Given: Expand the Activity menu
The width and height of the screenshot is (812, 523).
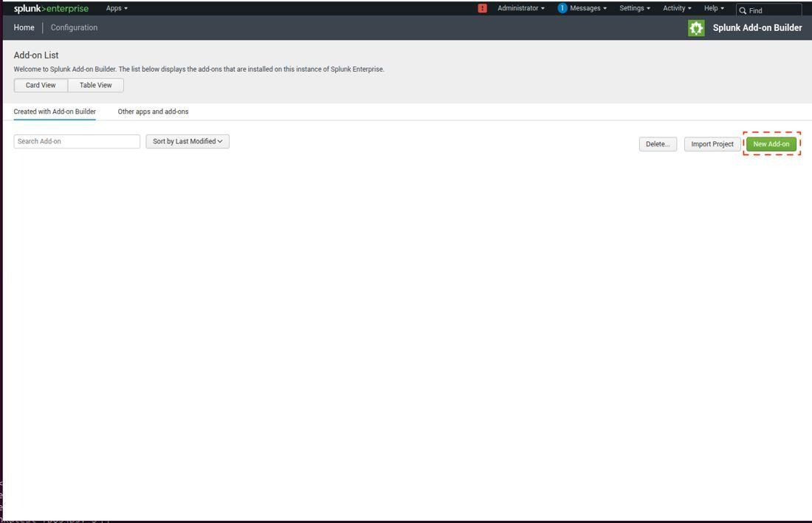Looking at the screenshot, I should click(x=677, y=8).
